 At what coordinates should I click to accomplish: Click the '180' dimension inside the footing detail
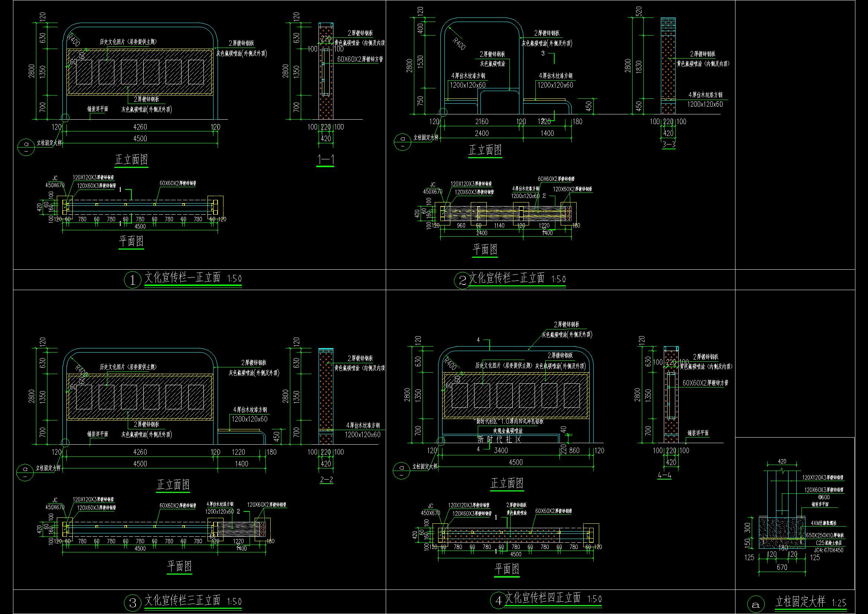(783, 548)
